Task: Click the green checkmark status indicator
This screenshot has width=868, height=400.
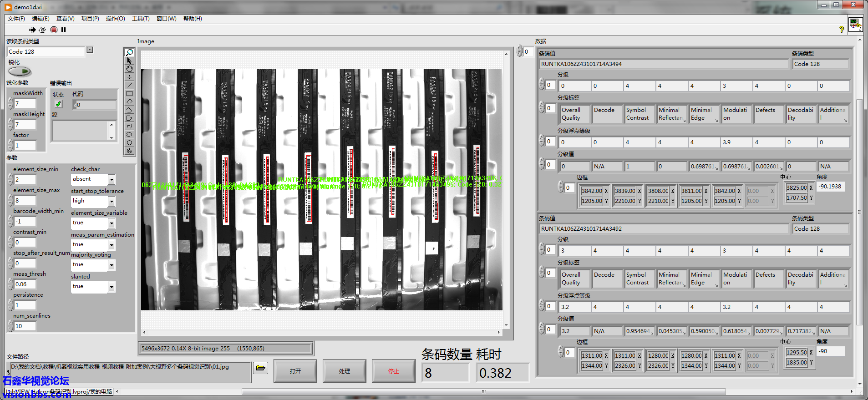Action: pyautogui.click(x=58, y=104)
